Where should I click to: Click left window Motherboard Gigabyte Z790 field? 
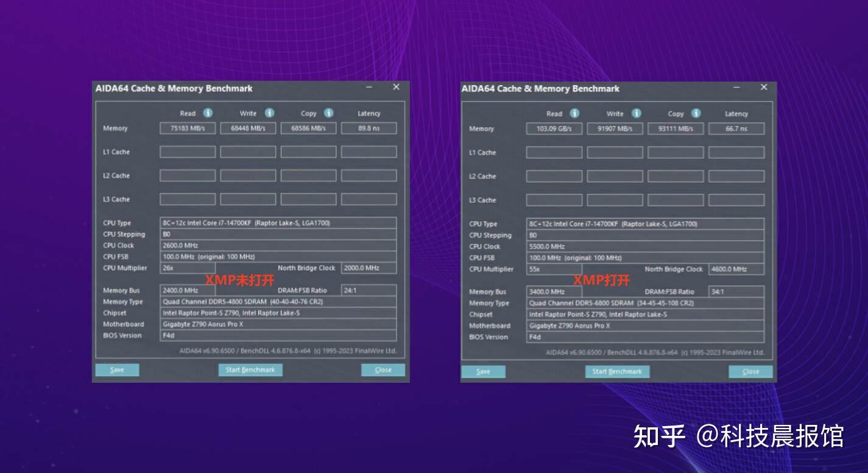[x=278, y=324]
